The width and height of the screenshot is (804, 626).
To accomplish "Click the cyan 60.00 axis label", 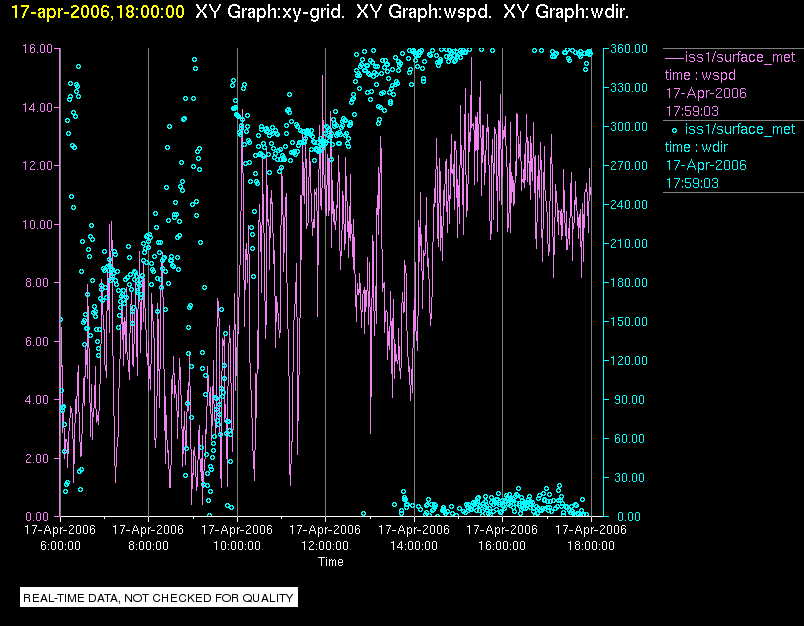I will point(631,438).
